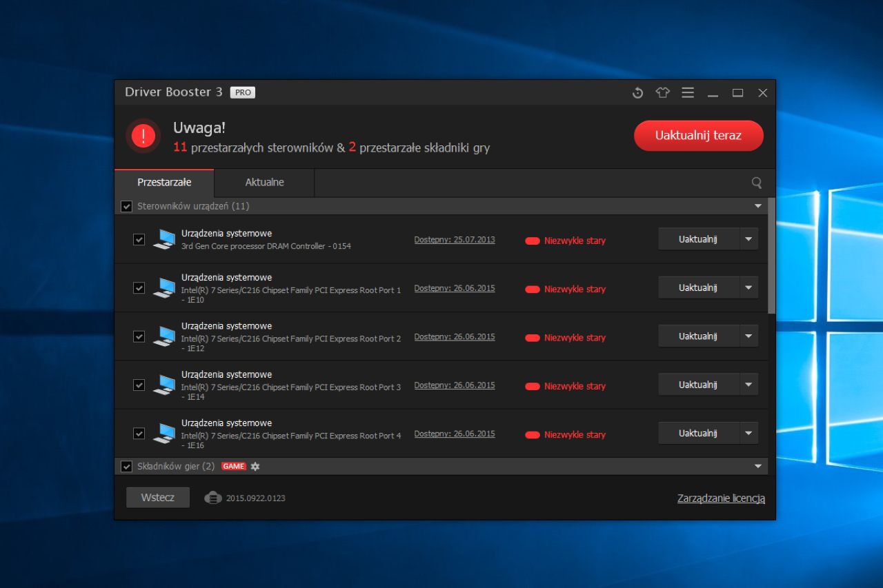Image resolution: width=883 pixels, height=588 pixels.
Task: Click the gear icon beside GAME badge
Action: pos(255,467)
